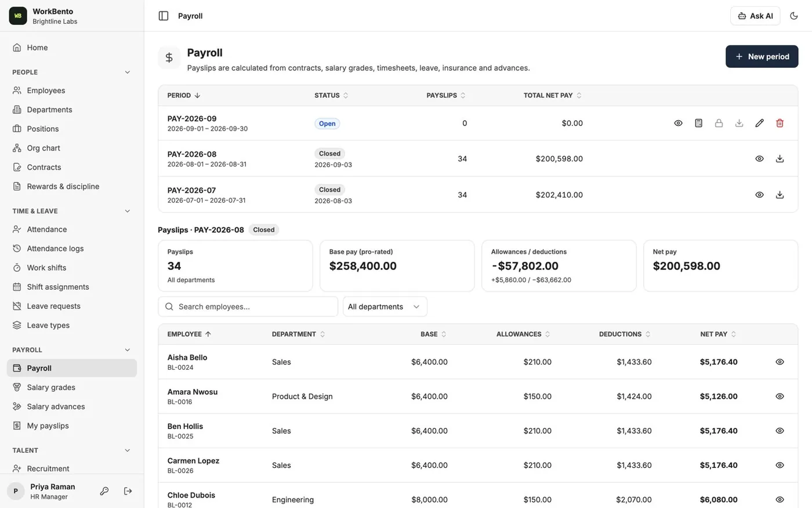
Task: Open the All departments dropdown filter
Action: (x=385, y=307)
